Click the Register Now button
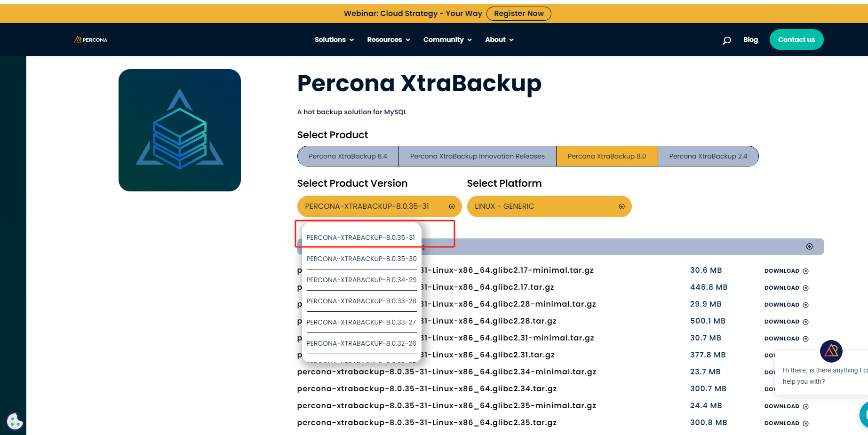This screenshot has width=868, height=435. click(519, 14)
